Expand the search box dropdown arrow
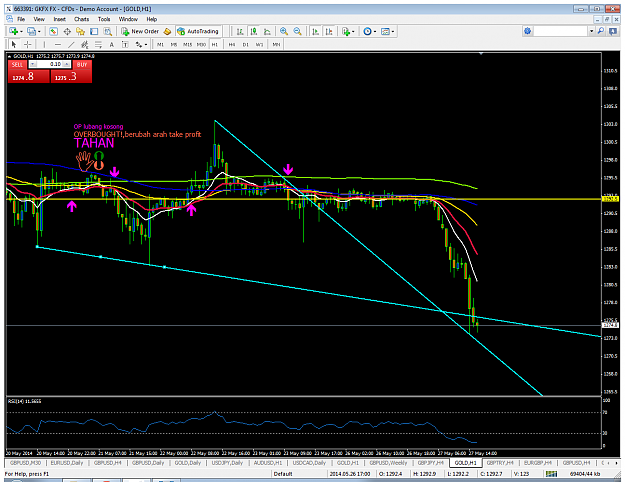The height and width of the screenshot is (482, 625). pyautogui.click(x=592, y=31)
